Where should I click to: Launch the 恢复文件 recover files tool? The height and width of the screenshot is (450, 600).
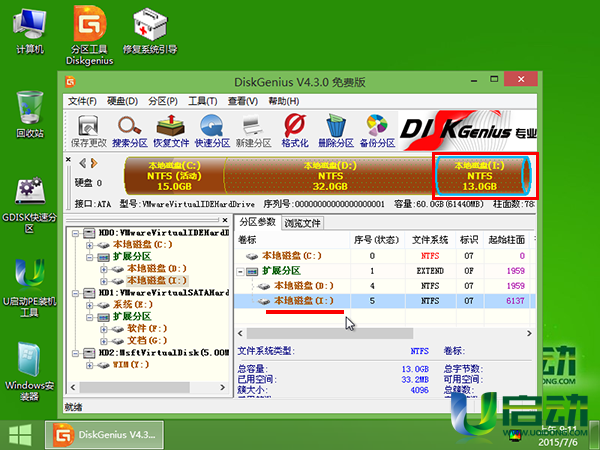click(171, 131)
